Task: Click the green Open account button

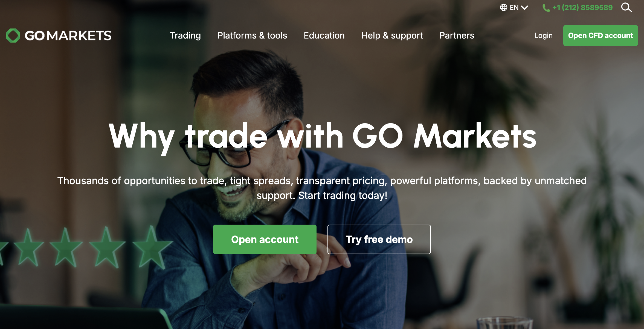Action: pyautogui.click(x=265, y=239)
